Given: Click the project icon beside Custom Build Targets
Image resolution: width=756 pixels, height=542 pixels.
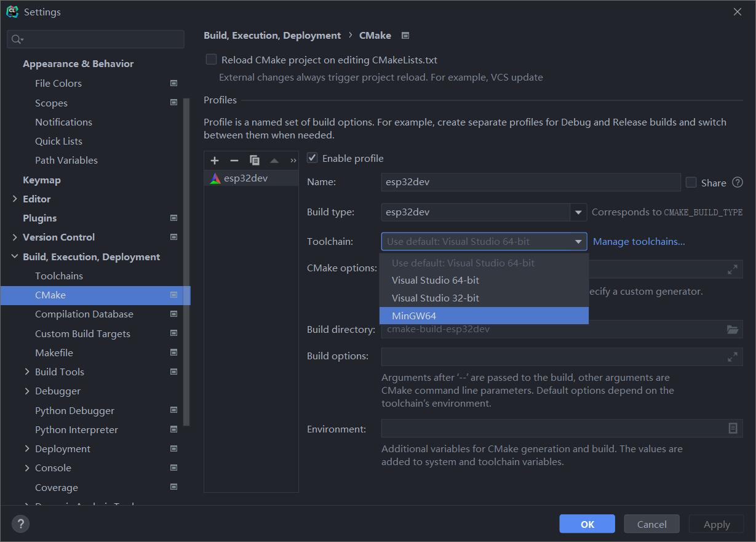Looking at the screenshot, I should (x=173, y=333).
